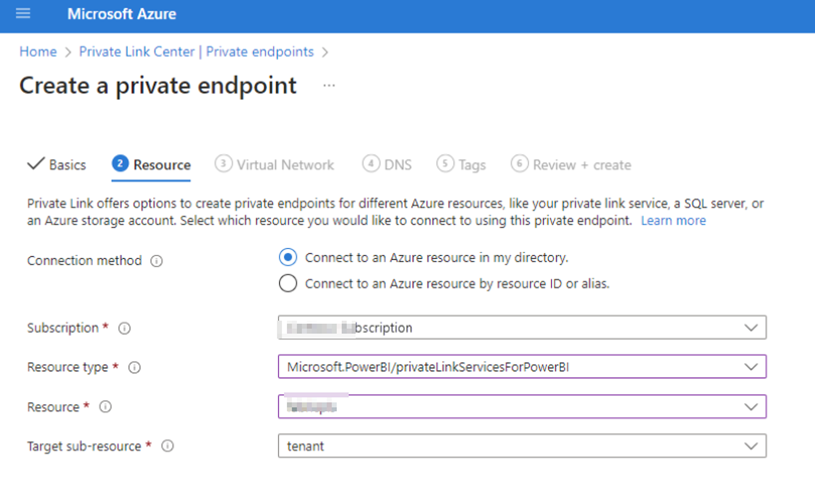The width and height of the screenshot is (815, 491).
Task: Switch to the Virtual Network tab
Action: 274,165
